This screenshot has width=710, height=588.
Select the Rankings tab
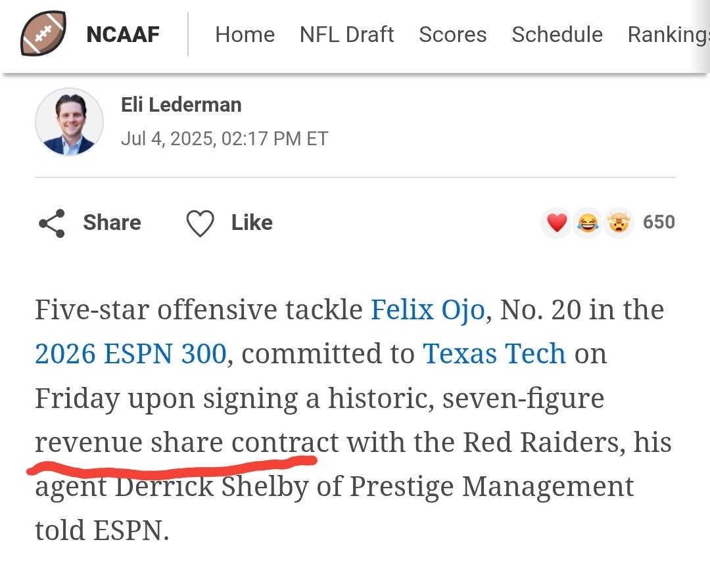(x=667, y=34)
